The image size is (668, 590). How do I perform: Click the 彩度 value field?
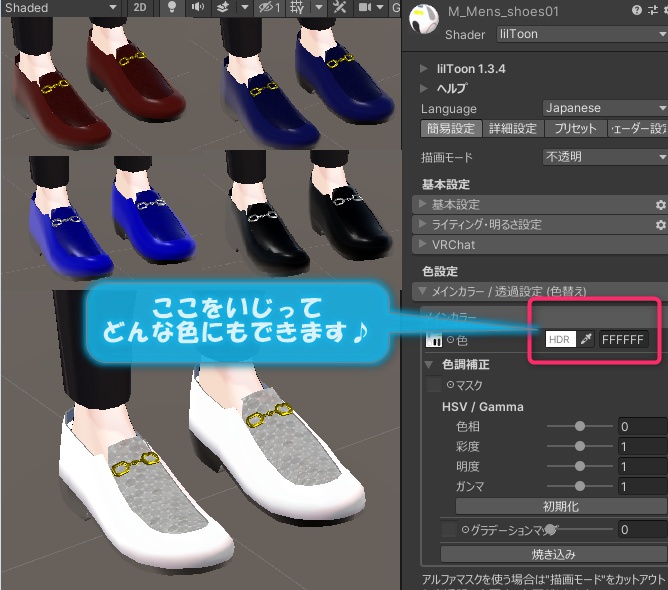(x=642, y=446)
